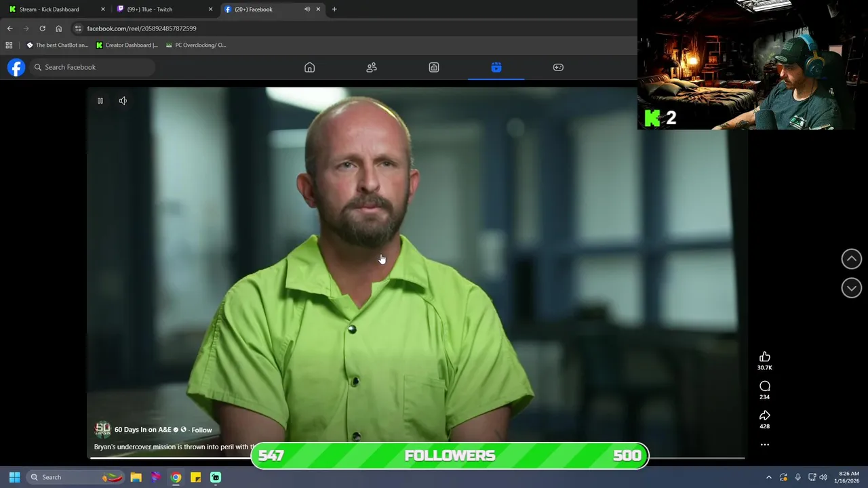Open the 60 Days In profile picture
The width and height of the screenshot is (868, 488).
pyautogui.click(x=102, y=429)
